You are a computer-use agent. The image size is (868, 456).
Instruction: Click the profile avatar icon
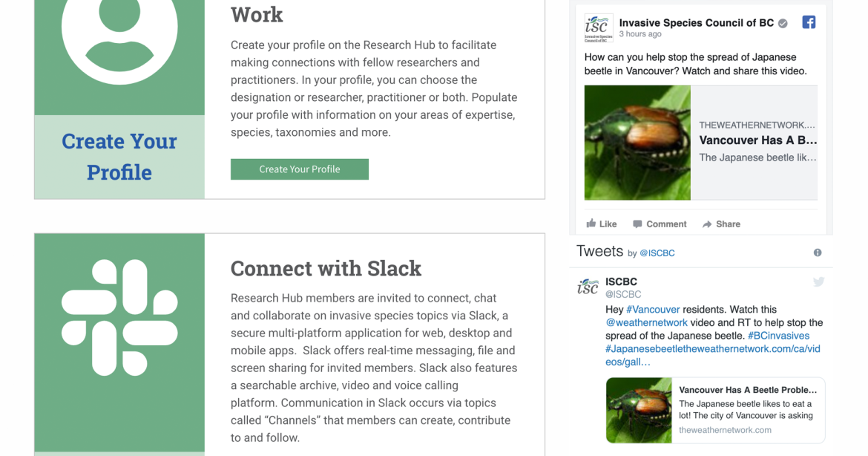pos(119,30)
